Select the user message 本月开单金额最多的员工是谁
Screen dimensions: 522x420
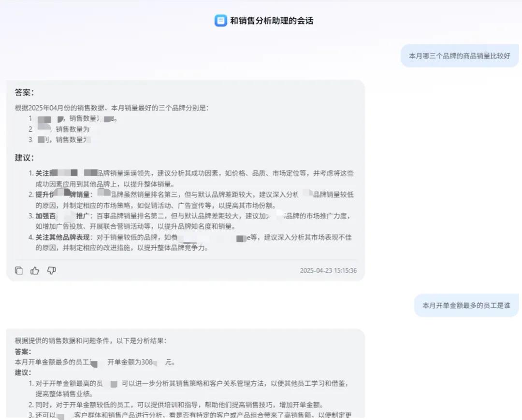(x=466, y=306)
